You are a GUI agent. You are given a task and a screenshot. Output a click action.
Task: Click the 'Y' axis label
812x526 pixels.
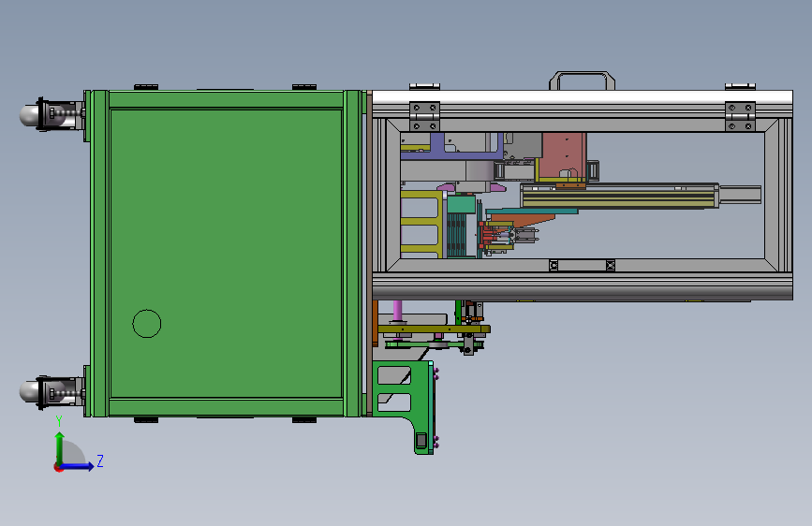coord(59,421)
